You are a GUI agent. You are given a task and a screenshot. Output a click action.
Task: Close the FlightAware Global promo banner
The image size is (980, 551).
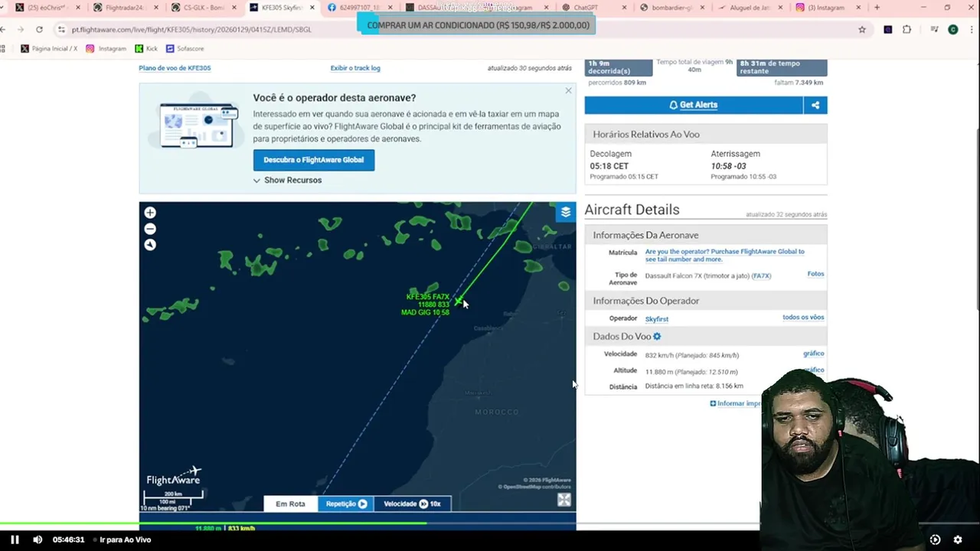pos(568,90)
